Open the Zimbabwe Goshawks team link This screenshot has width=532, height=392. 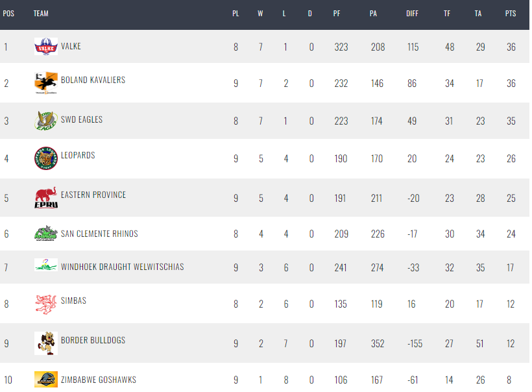click(99, 380)
